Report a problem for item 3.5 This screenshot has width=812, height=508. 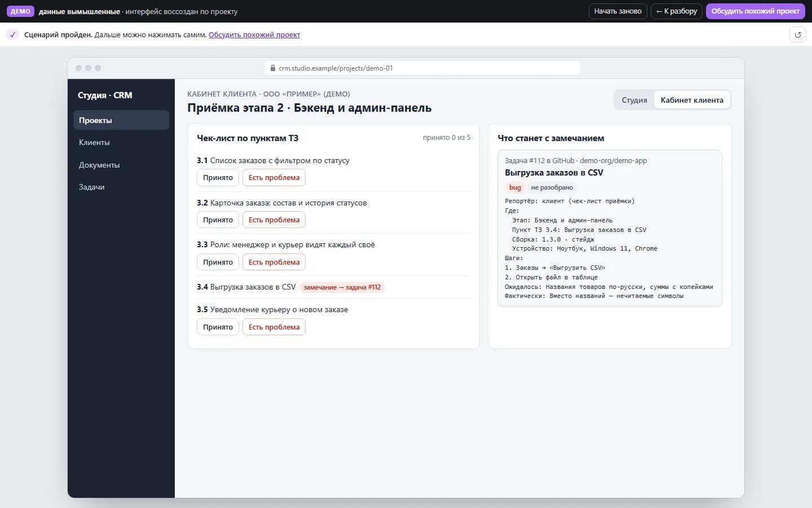(x=274, y=327)
